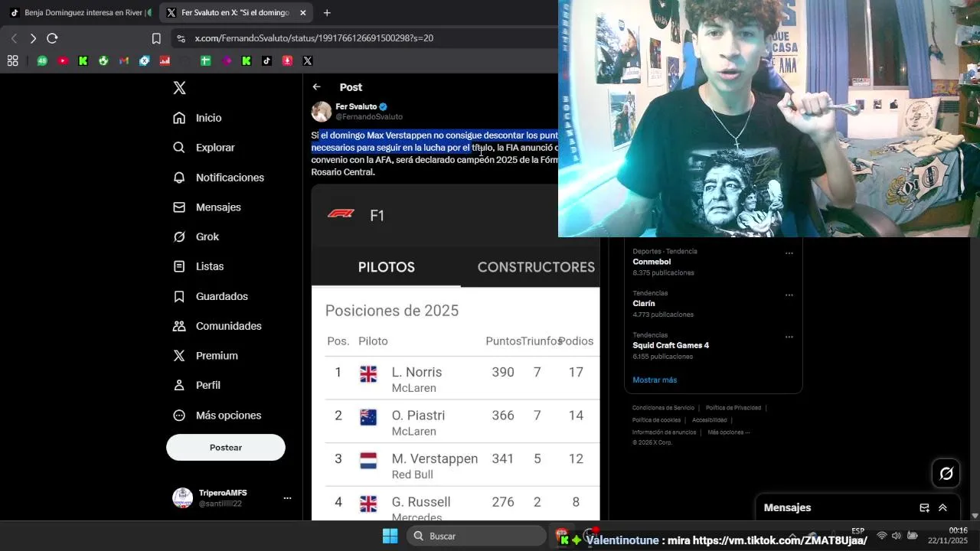Open options for Clarín trend

789,295
